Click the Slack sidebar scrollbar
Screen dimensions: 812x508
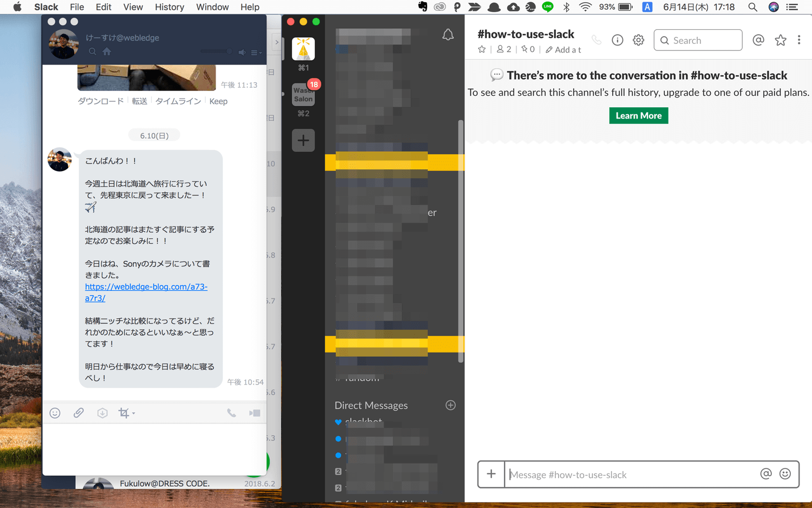coord(461,241)
